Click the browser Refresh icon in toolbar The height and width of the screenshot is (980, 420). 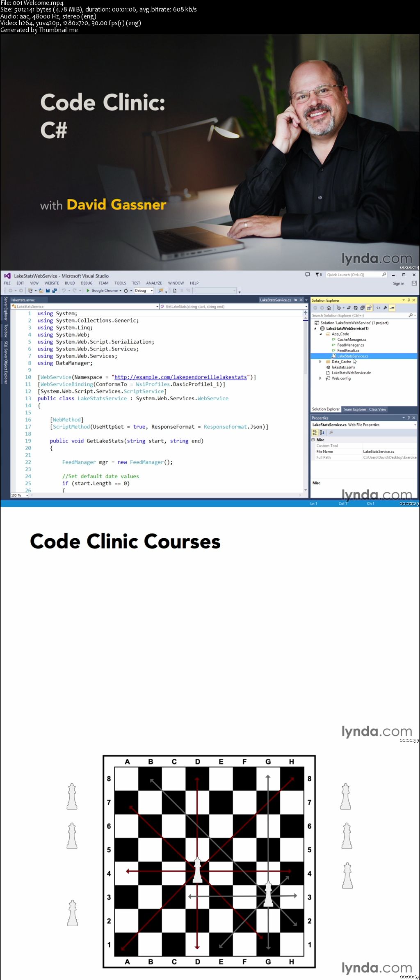(126, 291)
